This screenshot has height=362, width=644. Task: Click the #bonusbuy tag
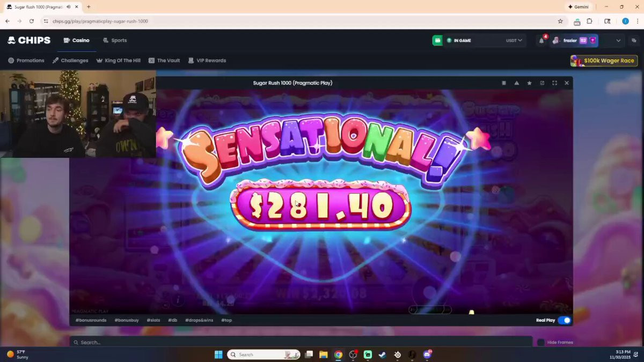tap(127, 320)
